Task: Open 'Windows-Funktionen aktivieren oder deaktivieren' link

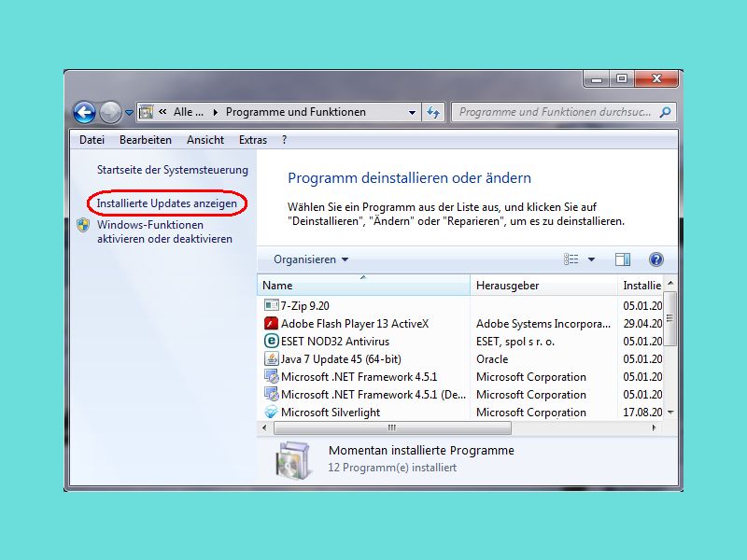Action: [x=165, y=231]
